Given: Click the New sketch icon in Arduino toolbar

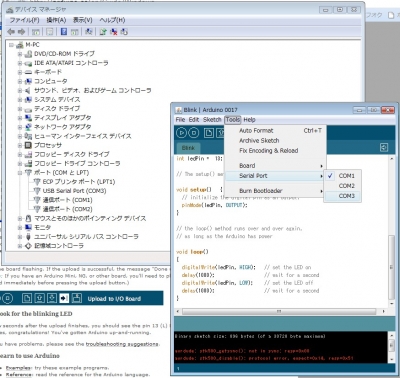Looking at the screenshot, I should pos(209,133).
